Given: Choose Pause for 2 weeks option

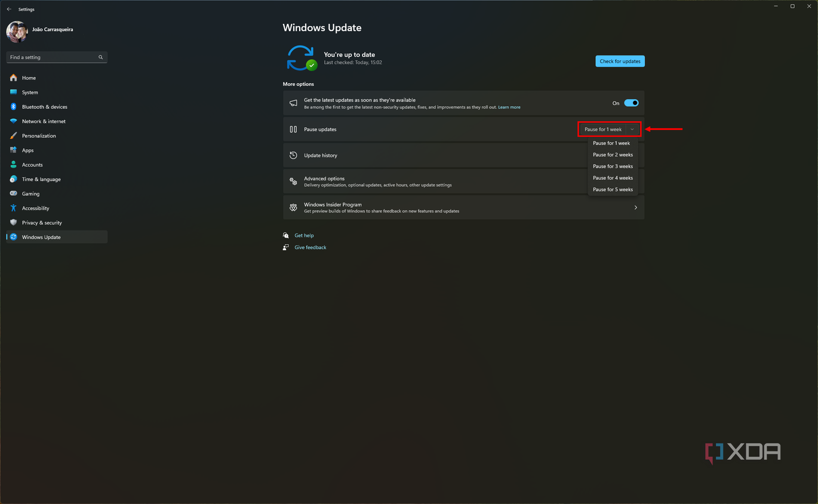Looking at the screenshot, I should point(613,155).
